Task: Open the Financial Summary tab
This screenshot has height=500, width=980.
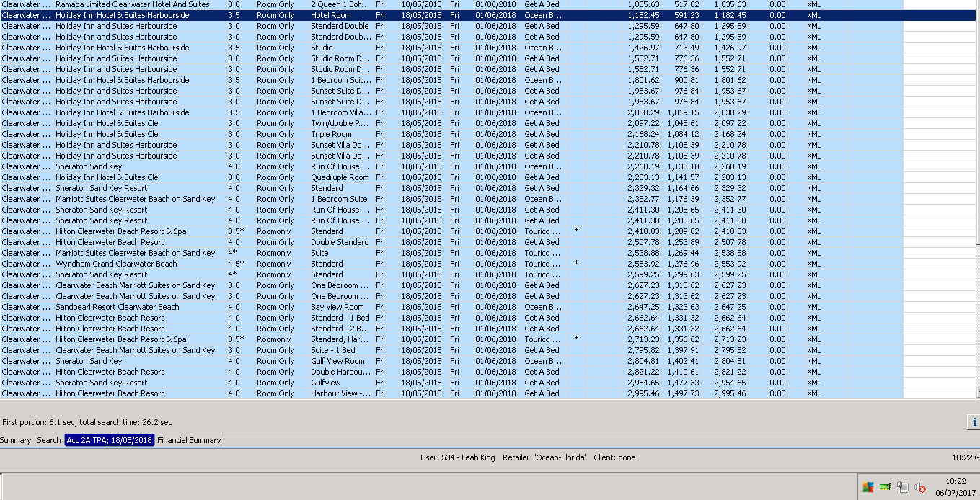Action: coord(189,440)
